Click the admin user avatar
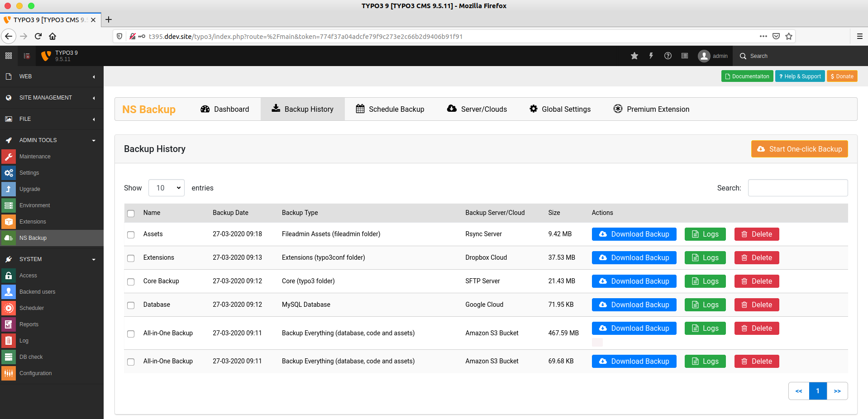The height and width of the screenshot is (419, 868). tap(704, 56)
